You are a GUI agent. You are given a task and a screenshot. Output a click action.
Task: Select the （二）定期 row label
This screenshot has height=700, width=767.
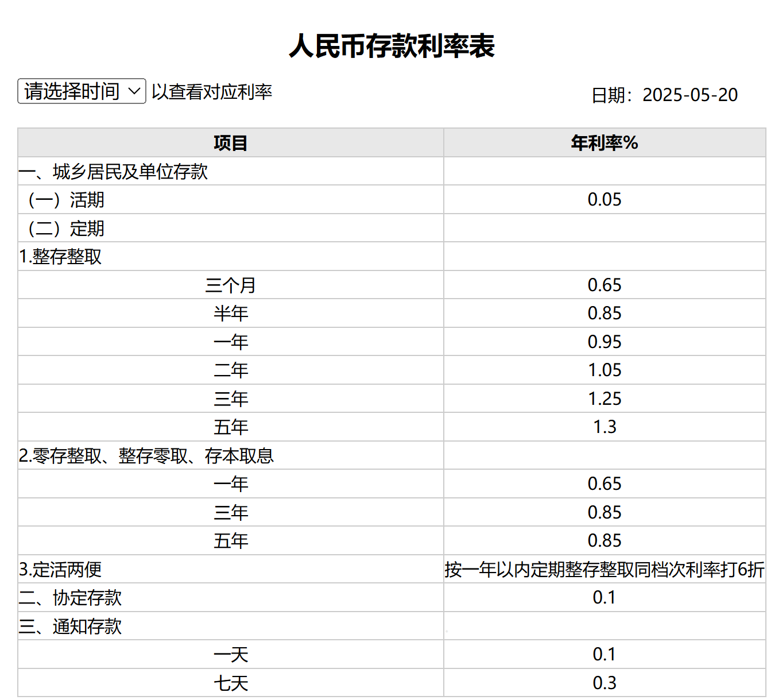point(66,229)
